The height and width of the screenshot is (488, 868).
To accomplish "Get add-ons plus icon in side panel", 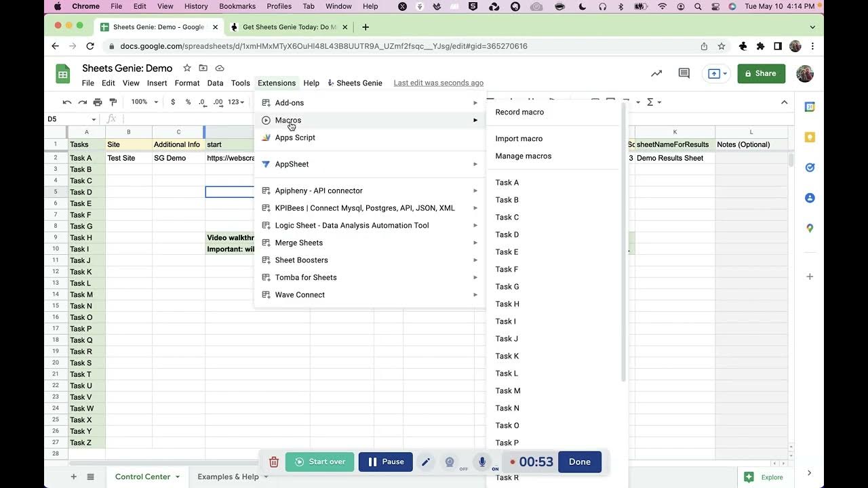I will [810, 277].
